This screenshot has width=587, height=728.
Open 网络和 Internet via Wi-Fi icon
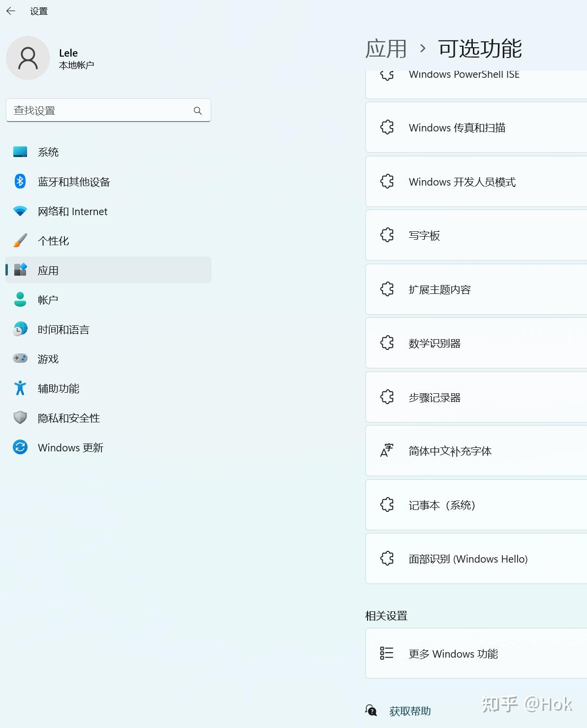pos(20,211)
